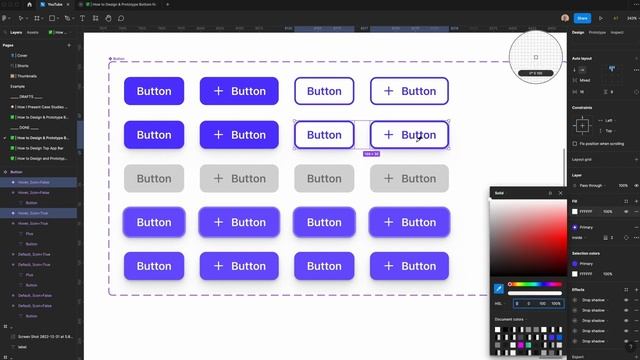This screenshot has width=640, height=360.
Task: Select the Pen tool
Action: (67, 18)
